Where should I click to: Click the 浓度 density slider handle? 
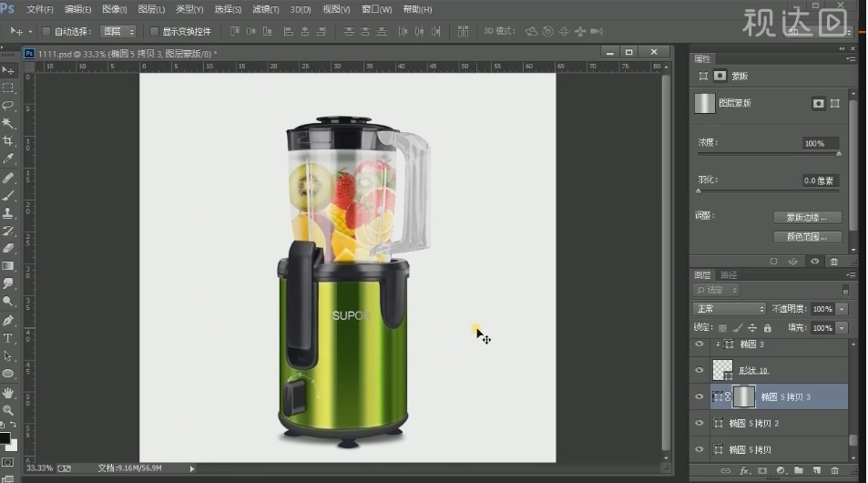pos(839,154)
